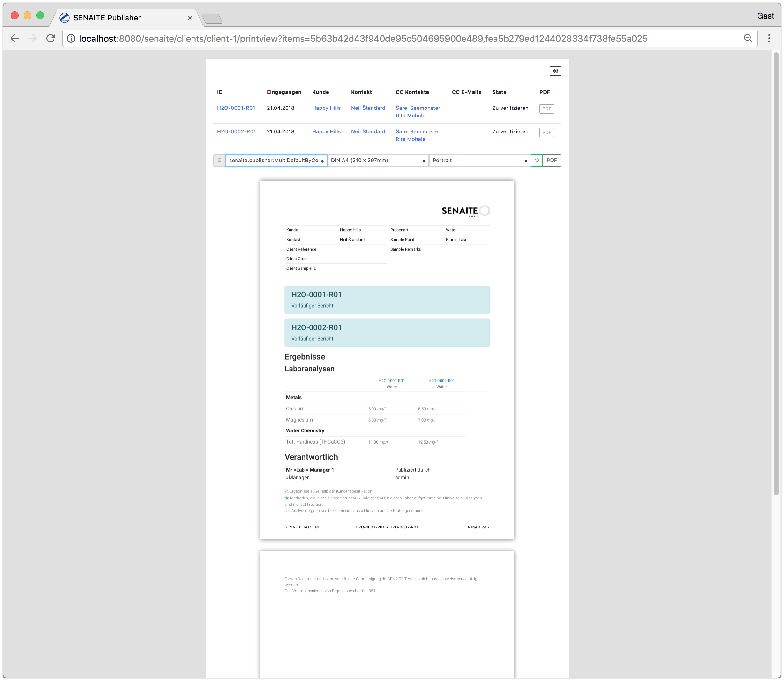Screen dimensions: 784x681
Task: Expand the DIN A4 paper format dropdown
Action: point(378,161)
